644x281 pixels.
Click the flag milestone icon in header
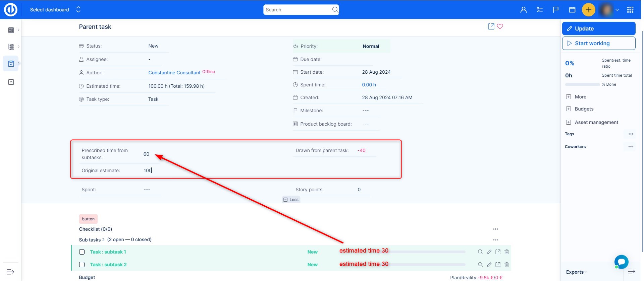pyautogui.click(x=556, y=10)
